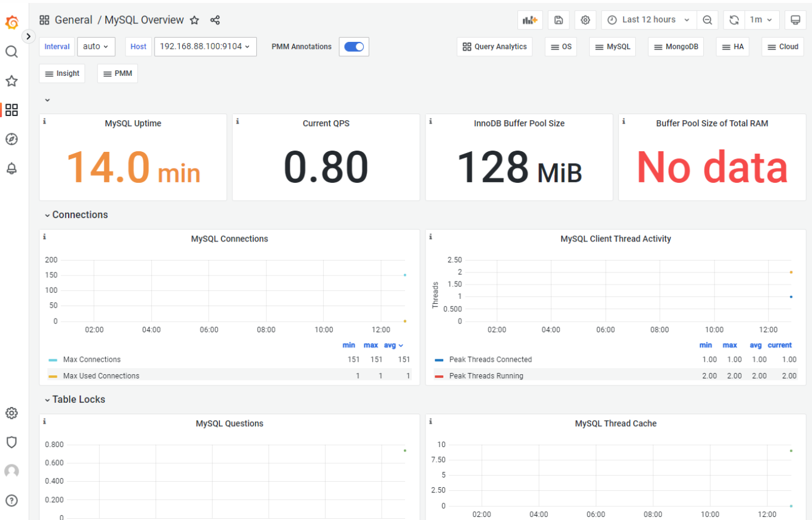Open the MySQL Overview title link

pyautogui.click(x=144, y=20)
